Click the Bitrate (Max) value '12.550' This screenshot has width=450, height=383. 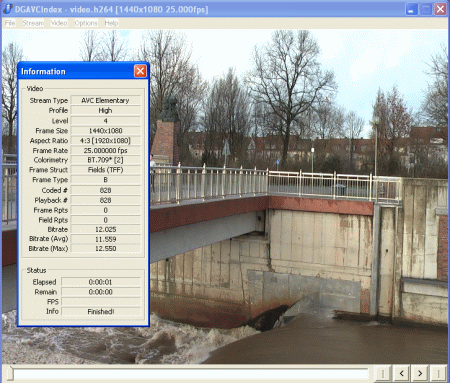105,248
